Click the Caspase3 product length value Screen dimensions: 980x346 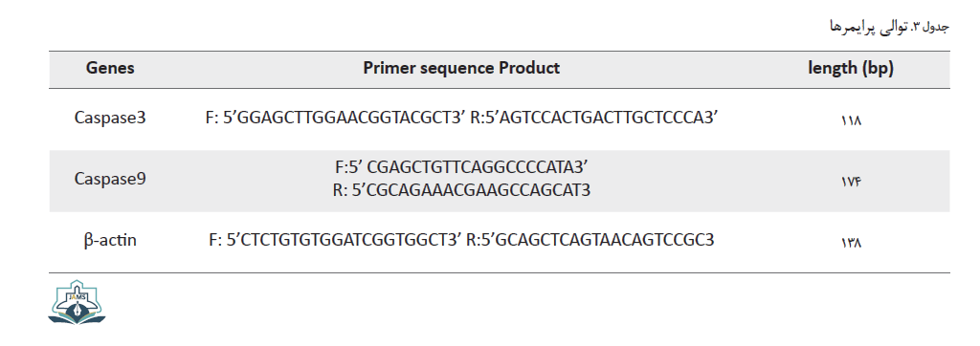point(851,119)
